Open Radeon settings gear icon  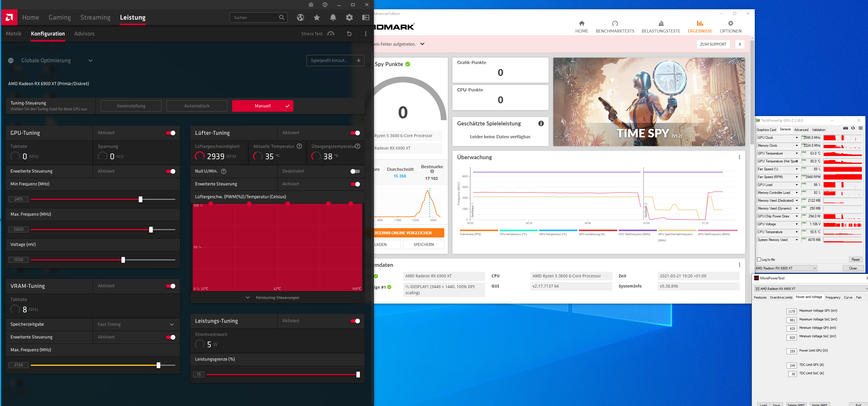point(349,17)
